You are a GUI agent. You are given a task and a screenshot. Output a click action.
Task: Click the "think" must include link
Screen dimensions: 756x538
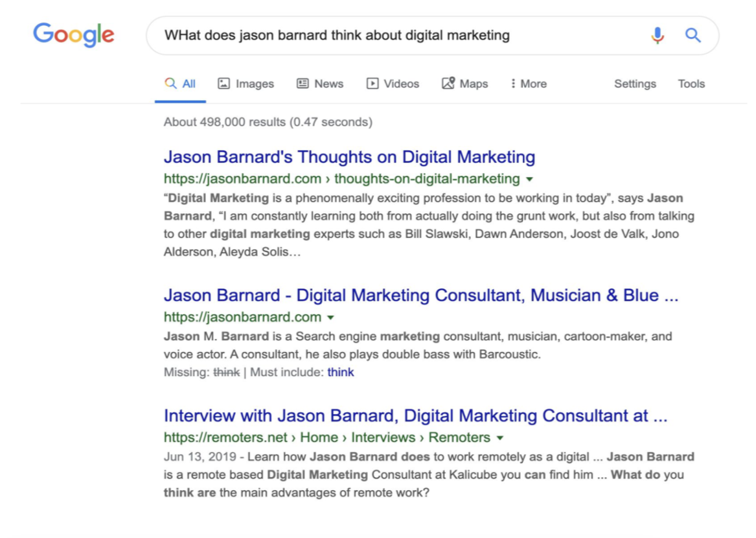point(340,373)
